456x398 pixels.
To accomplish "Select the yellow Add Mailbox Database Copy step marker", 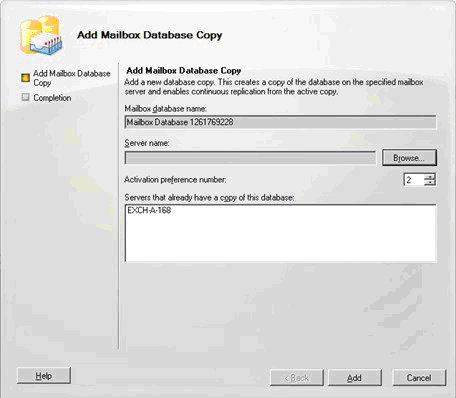I will click(x=25, y=78).
